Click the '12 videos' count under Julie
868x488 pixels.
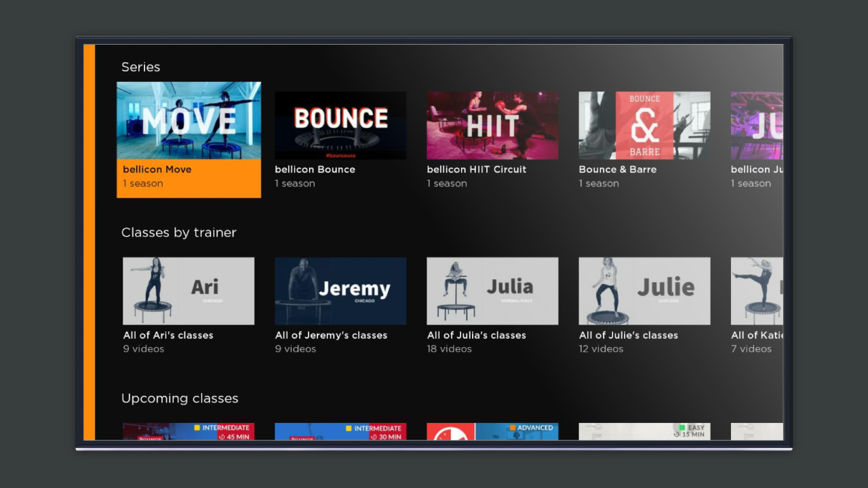(x=601, y=349)
